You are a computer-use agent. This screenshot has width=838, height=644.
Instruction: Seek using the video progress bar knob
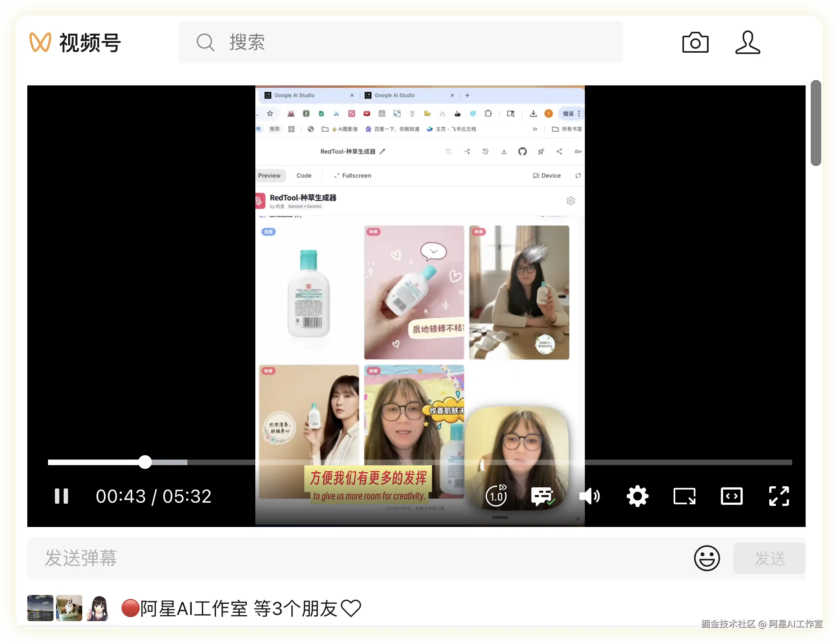tap(145, 462)
